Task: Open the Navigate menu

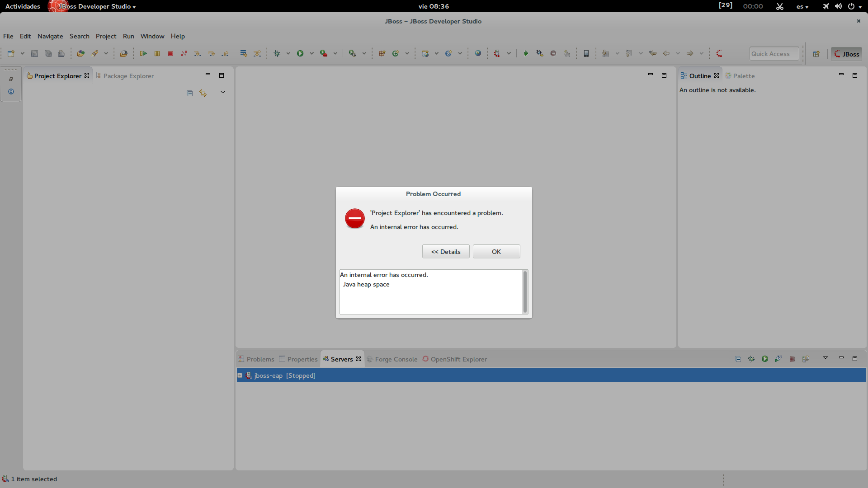Action: (50, 36)
